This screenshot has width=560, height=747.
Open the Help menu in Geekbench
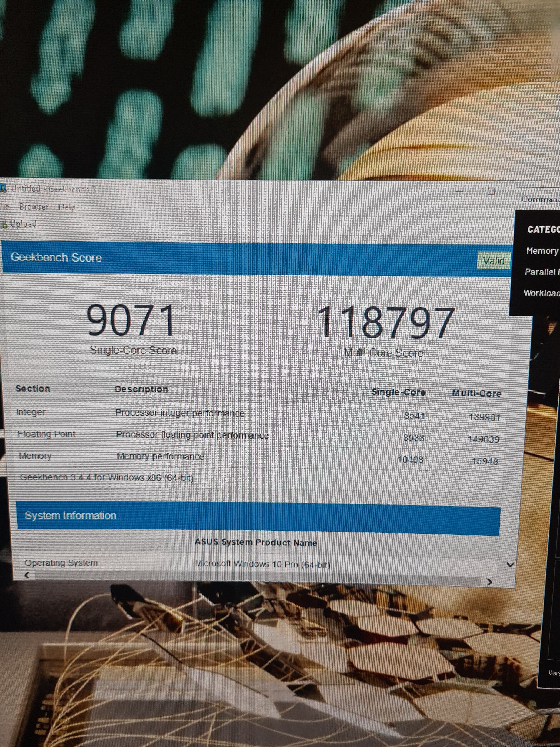(67, 207)
